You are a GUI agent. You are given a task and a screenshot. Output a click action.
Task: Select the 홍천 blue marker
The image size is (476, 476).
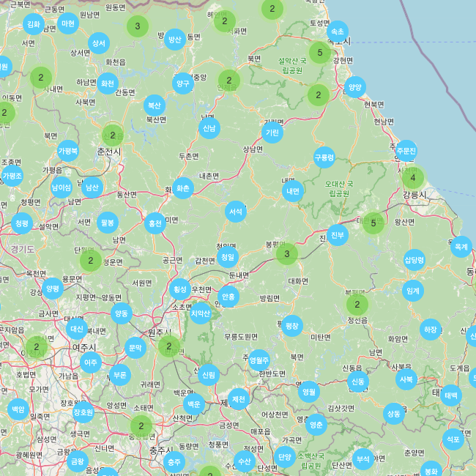coord(155,223)
